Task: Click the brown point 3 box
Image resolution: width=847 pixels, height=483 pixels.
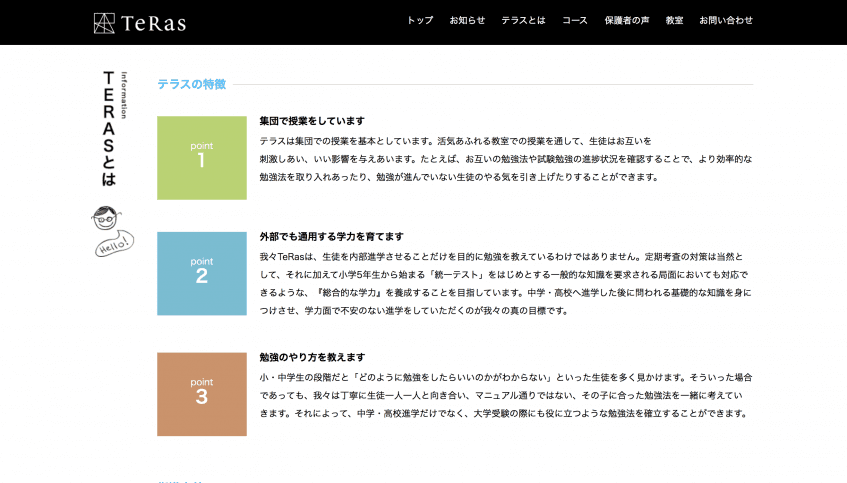Action: click(202, 394)
